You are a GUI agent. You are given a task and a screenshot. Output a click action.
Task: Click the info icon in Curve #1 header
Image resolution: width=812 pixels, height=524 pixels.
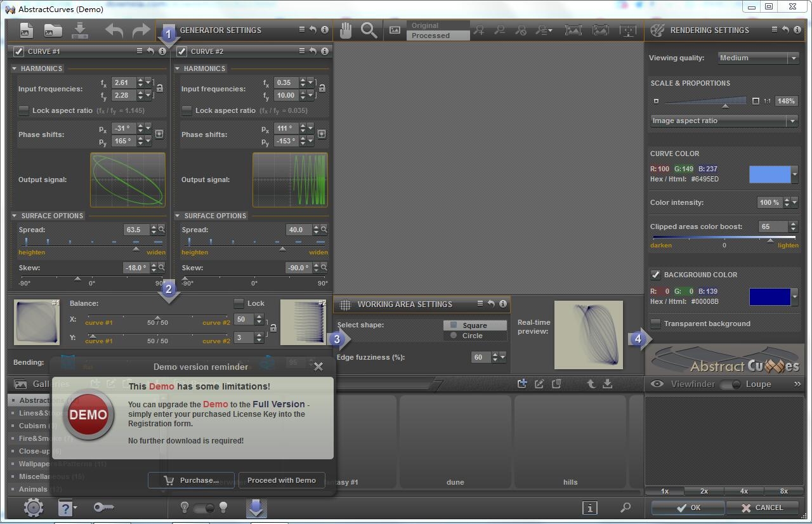(x=162, y=51)
